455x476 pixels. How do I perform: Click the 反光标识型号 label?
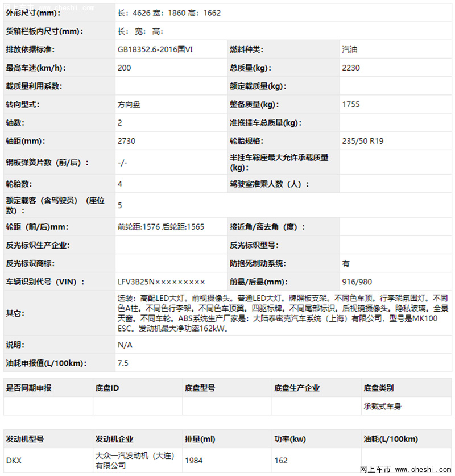tap(254, 245)
